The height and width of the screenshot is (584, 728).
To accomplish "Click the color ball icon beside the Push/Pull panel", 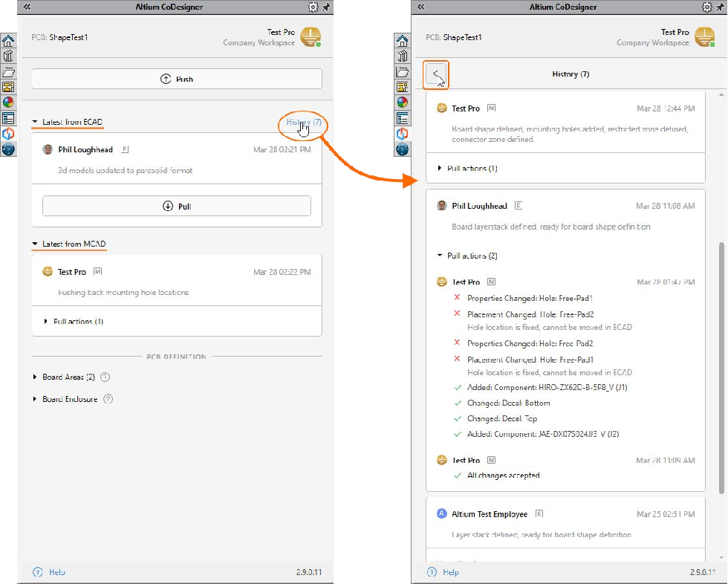I will point(8,103).
